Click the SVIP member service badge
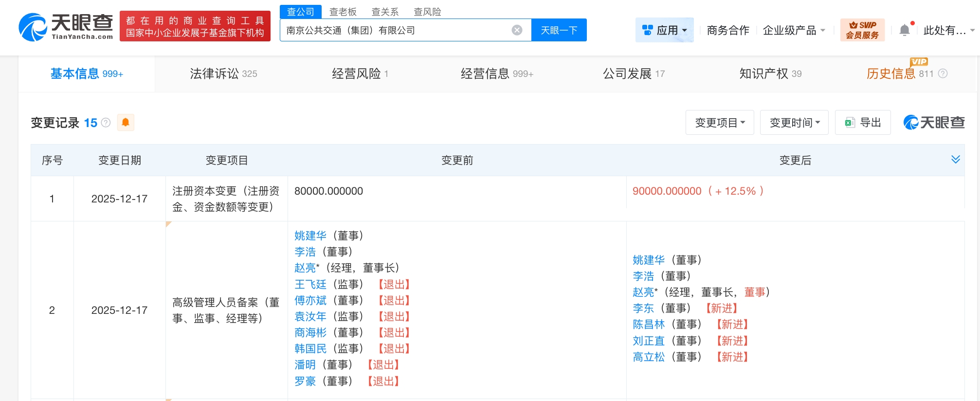980x401 pixels. coord(862,30)
